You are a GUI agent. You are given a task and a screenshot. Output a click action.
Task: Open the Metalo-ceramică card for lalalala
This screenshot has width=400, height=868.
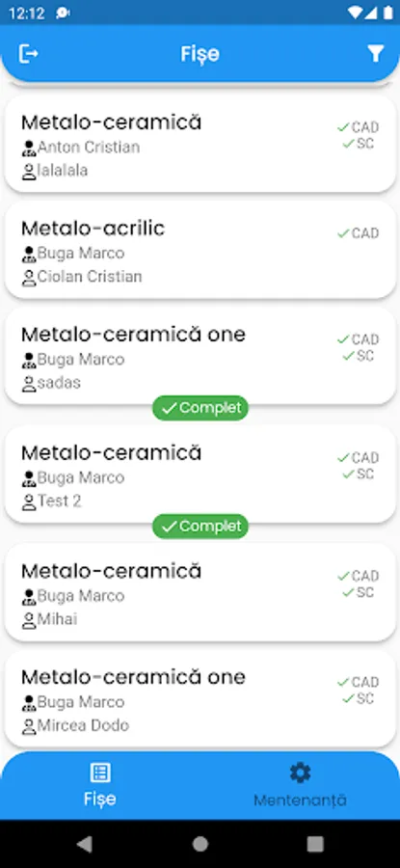point(200,144)
